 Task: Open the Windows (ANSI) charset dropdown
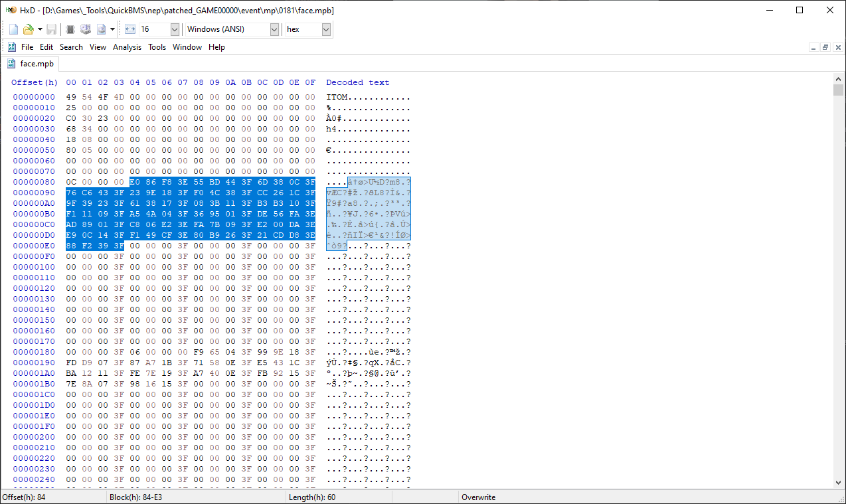tap(274, 29)
